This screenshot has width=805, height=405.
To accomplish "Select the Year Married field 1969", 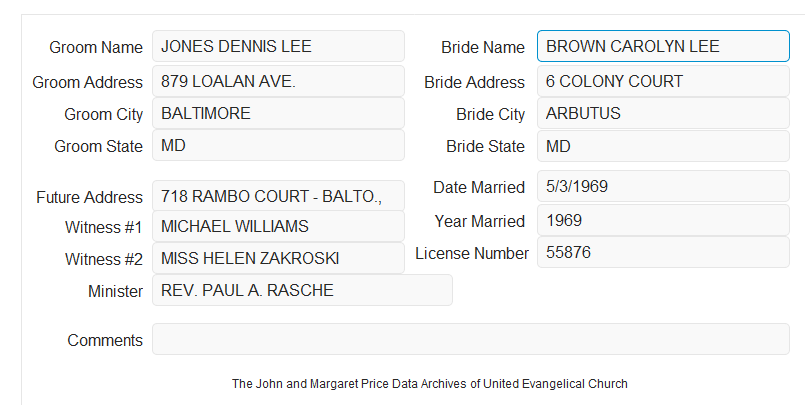I will [x=663, y=220].
